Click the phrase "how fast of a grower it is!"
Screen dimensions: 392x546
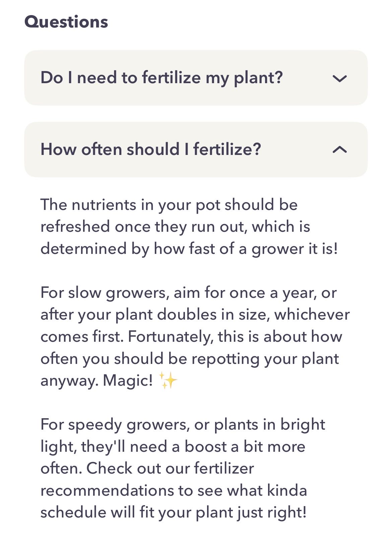246,249
